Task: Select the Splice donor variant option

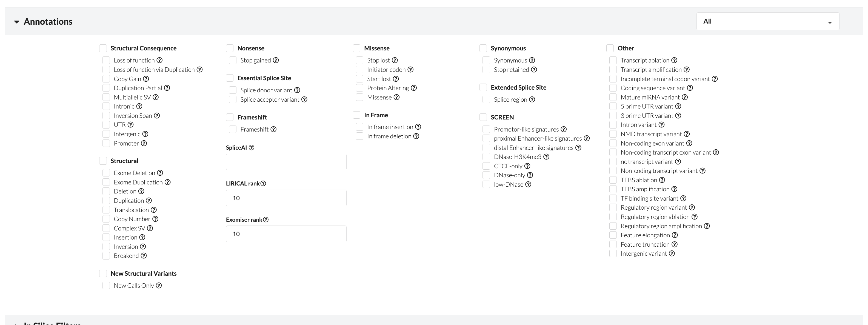Action: pos(233,90)
